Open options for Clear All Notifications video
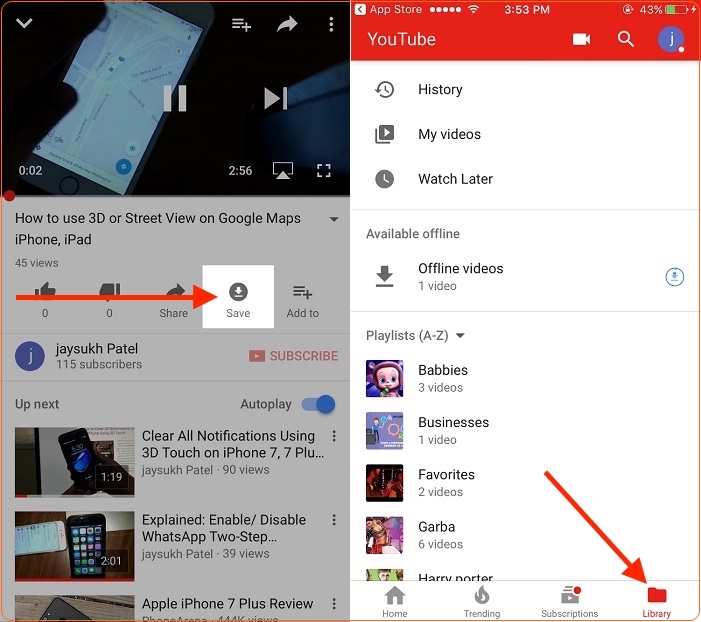The image size is (701, 622). [x=334, y=436]
